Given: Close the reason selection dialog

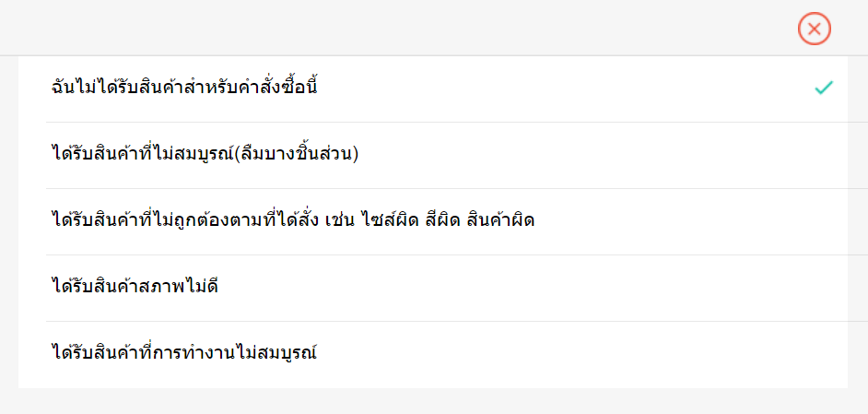Looking at the screenshot, I should pos(815,29).
